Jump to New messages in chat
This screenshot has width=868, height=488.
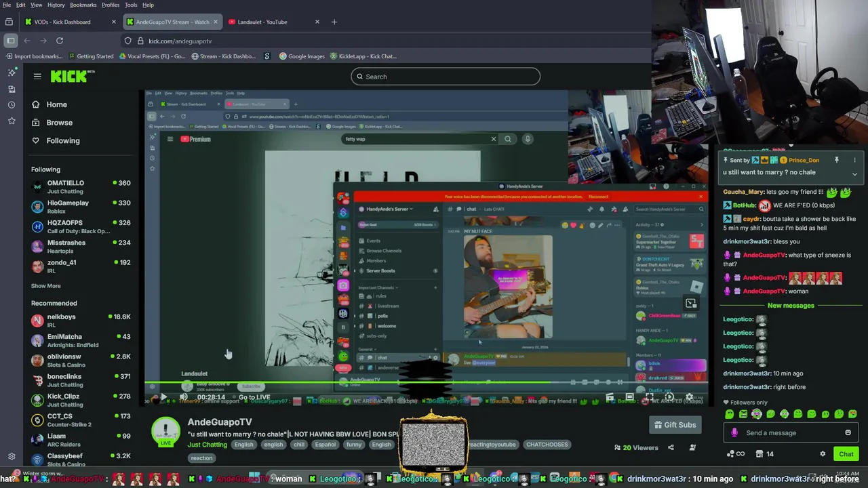(791, 306)
